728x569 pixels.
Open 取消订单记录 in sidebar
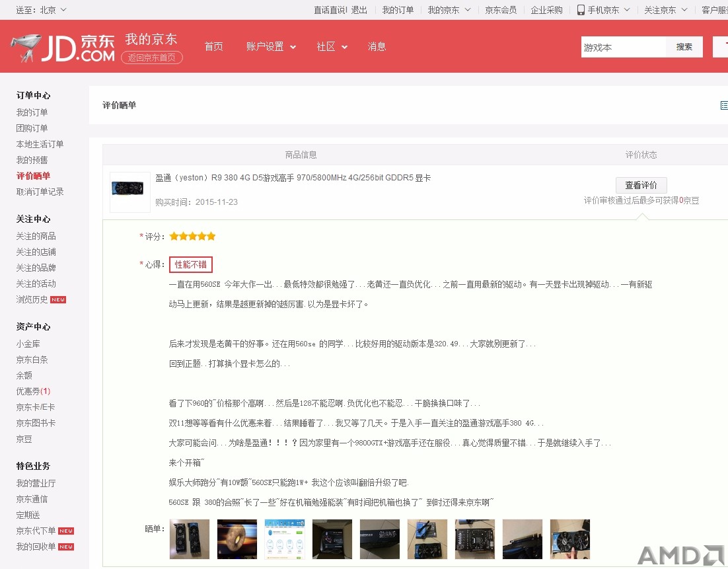(40, 192)
